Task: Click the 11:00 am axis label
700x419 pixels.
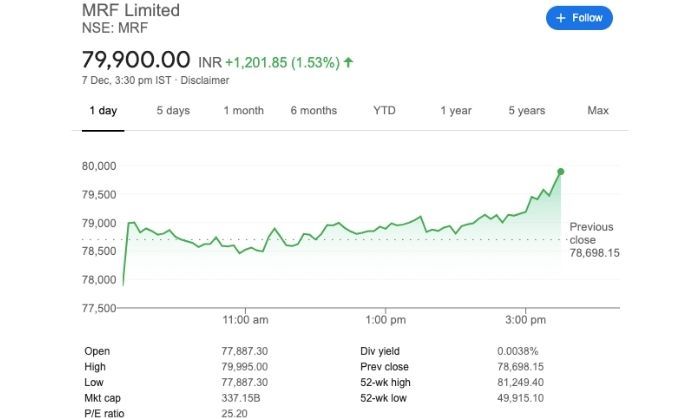Action: tap(245, 320)
